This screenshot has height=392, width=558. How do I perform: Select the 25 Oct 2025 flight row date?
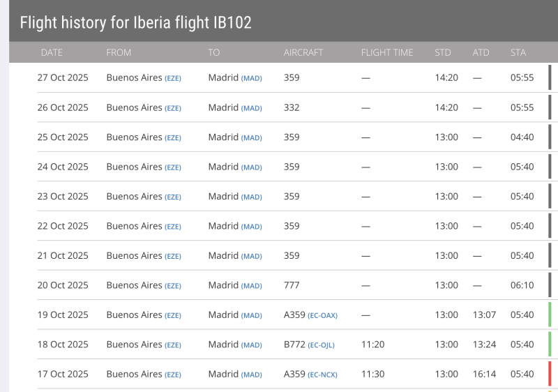63,137
